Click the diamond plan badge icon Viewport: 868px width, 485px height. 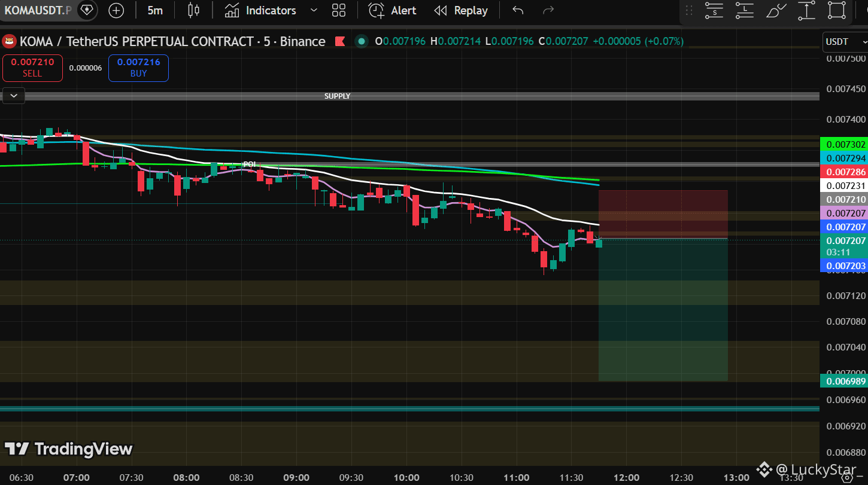tap(86, 10)
